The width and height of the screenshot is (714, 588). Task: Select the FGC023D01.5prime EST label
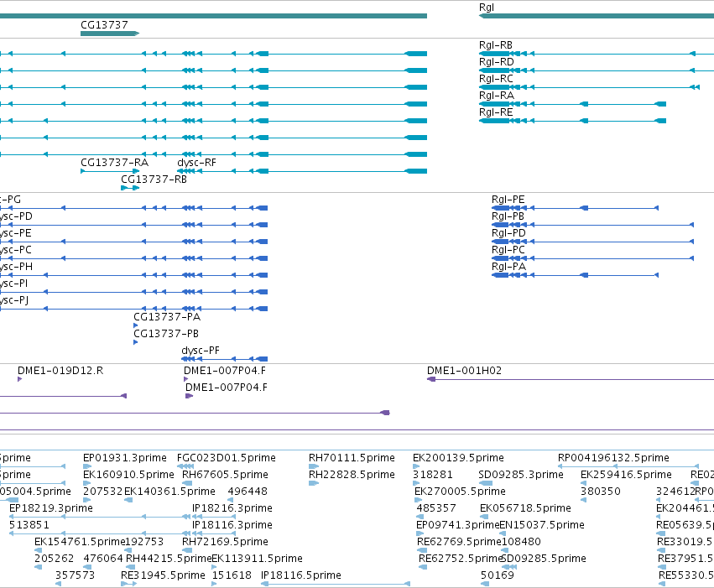[x=227, y=457]
